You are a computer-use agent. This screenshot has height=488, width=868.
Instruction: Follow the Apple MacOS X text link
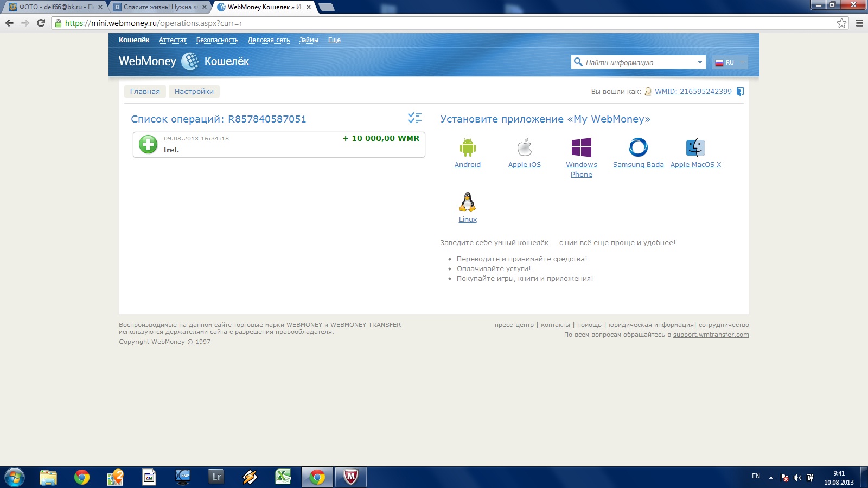pyautogui.click(x=695, y=165)
